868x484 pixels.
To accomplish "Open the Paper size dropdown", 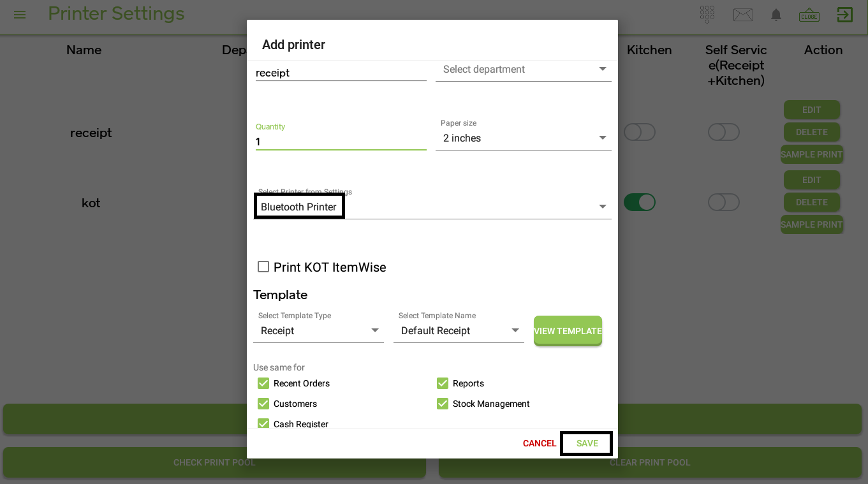I will coord(524,138).
